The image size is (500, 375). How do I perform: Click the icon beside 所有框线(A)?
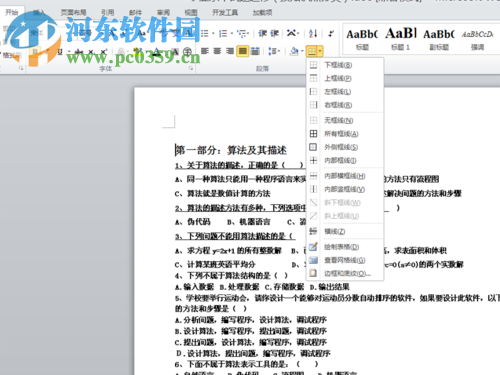click(x=313, y=134)
